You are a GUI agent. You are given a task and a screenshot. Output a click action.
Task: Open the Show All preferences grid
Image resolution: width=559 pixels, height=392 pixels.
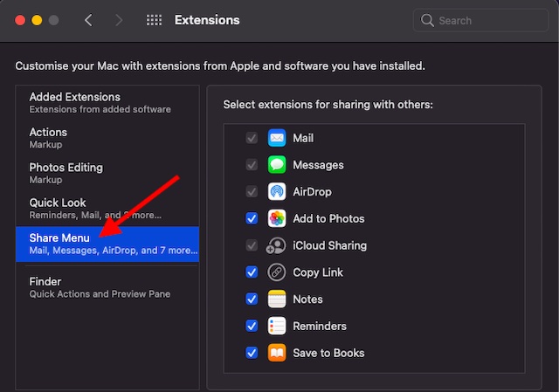pyautogui.click(x=154, y=20)
